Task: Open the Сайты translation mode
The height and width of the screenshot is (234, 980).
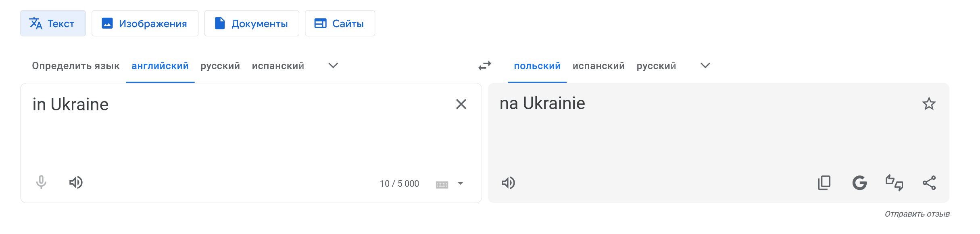Action: [x=340, y=23]
